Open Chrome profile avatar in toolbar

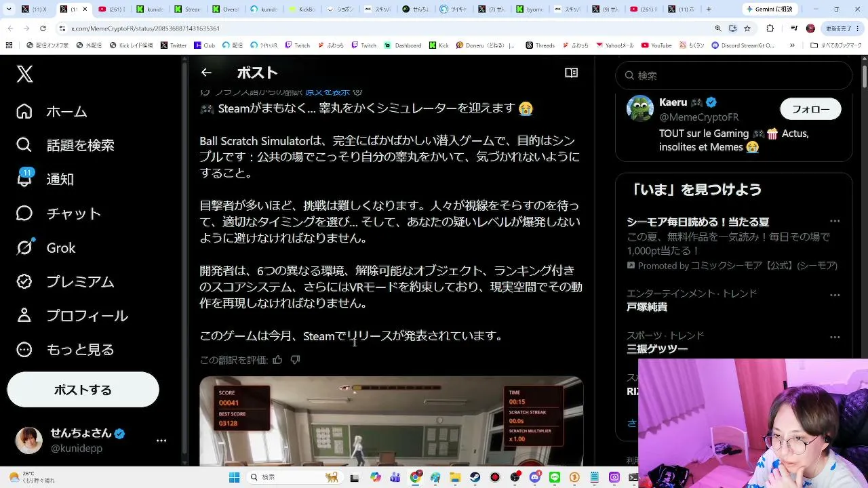pos(810,28)
